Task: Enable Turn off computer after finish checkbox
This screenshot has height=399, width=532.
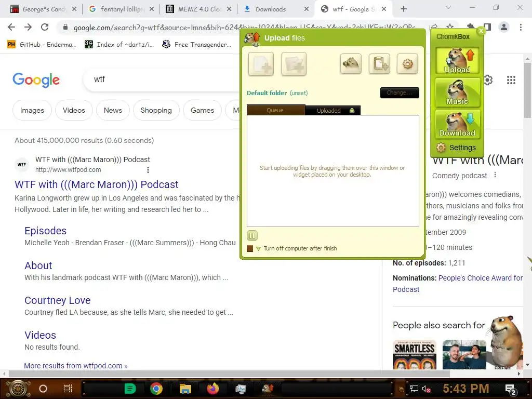Action: [250, 249]
